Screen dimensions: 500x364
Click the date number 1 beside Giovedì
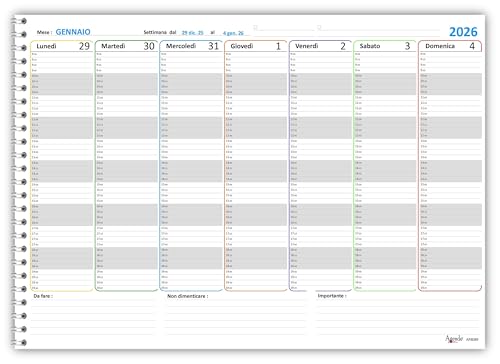pyautogui.click(x=278, y=46)
